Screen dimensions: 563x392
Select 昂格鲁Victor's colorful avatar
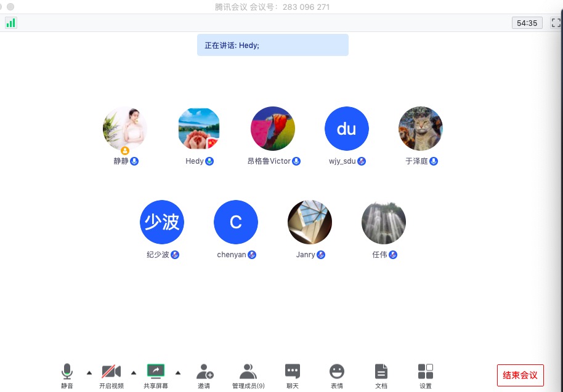click(273, 129)
